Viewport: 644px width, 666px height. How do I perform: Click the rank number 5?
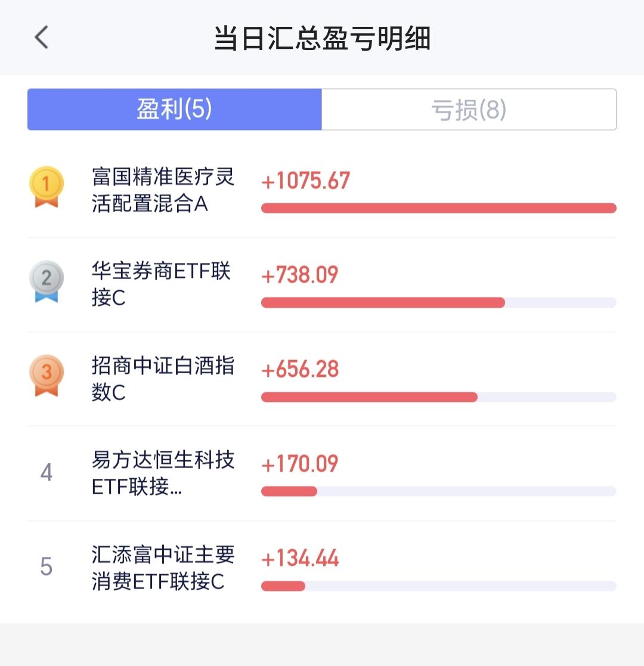pyautogui.click(x=47, y=566)
